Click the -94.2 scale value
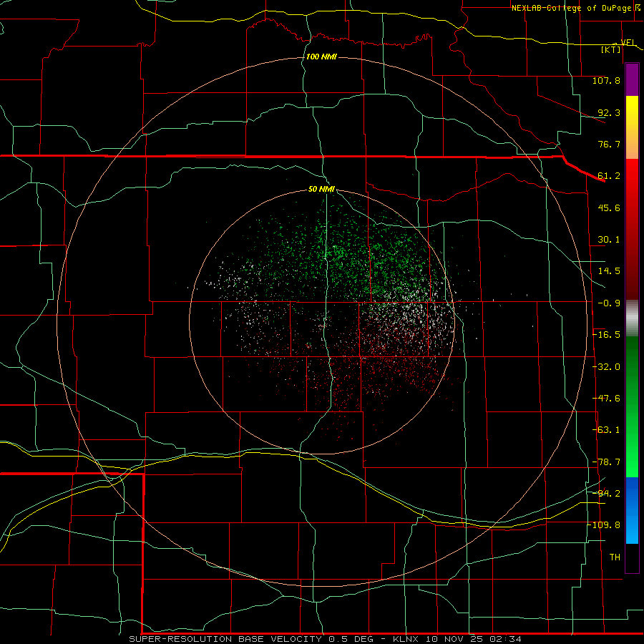The height and width of the screenshot is (644, 644). (x=606, y=493)
